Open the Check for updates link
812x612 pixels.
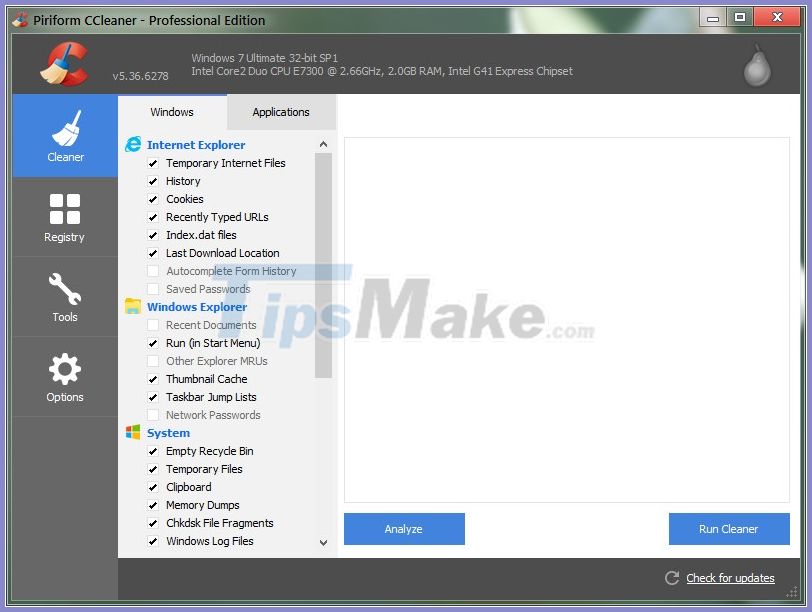[x=730, y=578]
